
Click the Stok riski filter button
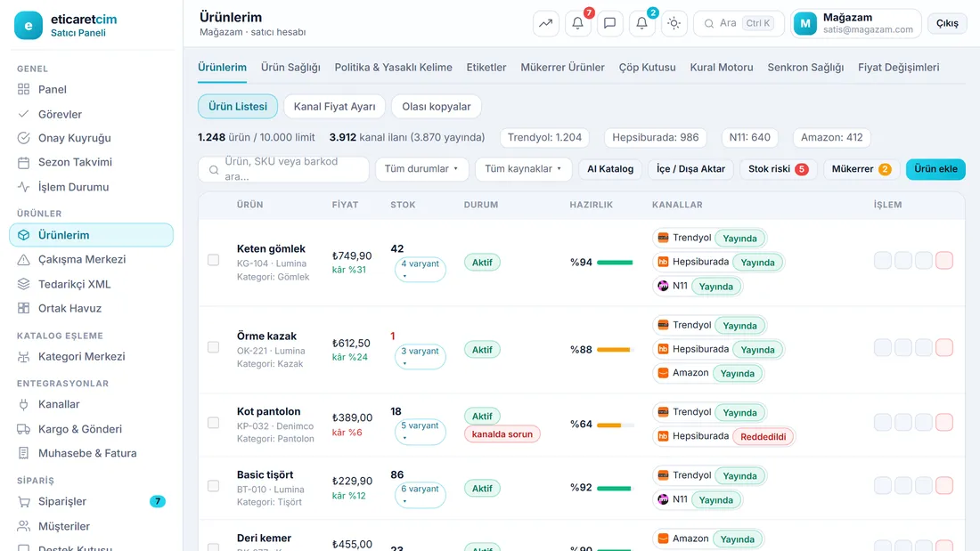[778, 168]
